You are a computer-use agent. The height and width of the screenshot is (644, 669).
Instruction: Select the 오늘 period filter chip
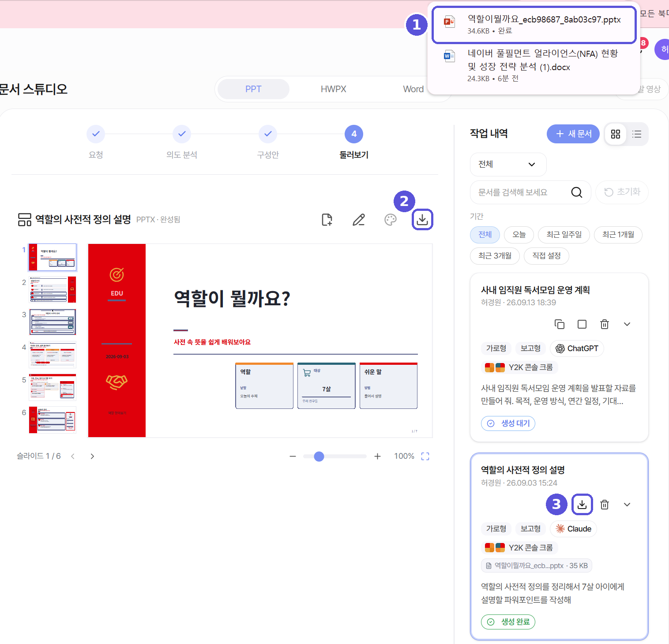(519, 235)
